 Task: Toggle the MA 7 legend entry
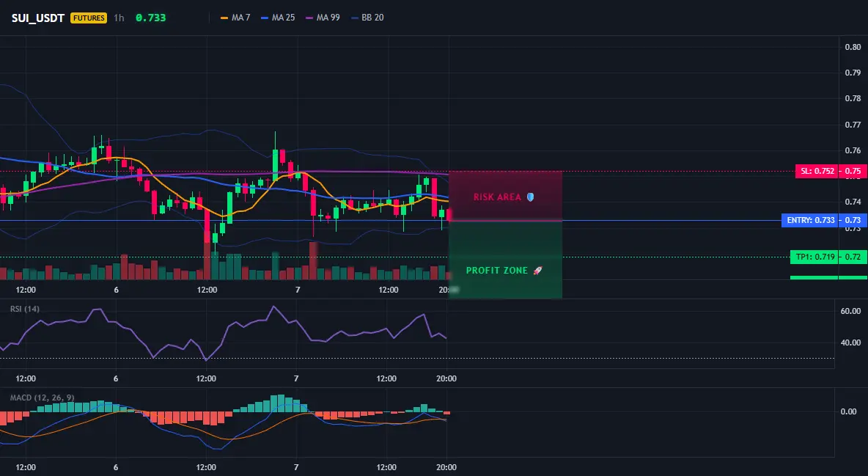[235, 18]
